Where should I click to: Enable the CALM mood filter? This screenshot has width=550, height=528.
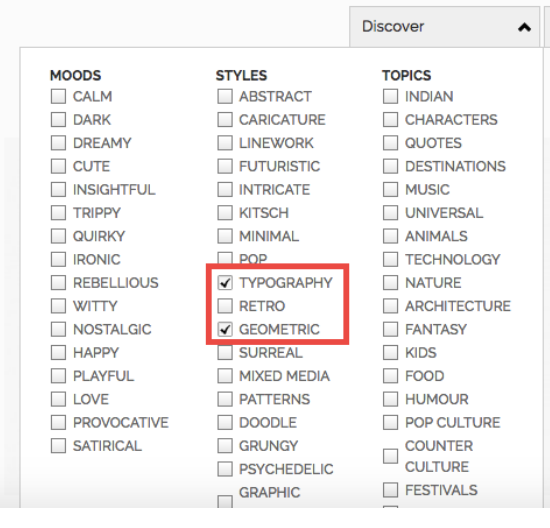click(58, 96)
